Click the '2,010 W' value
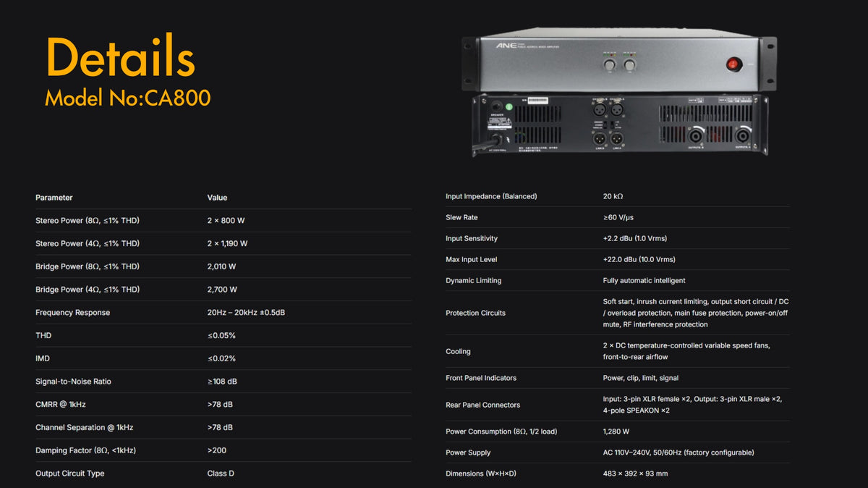This screenshot has width=868, height=488. 222,266
